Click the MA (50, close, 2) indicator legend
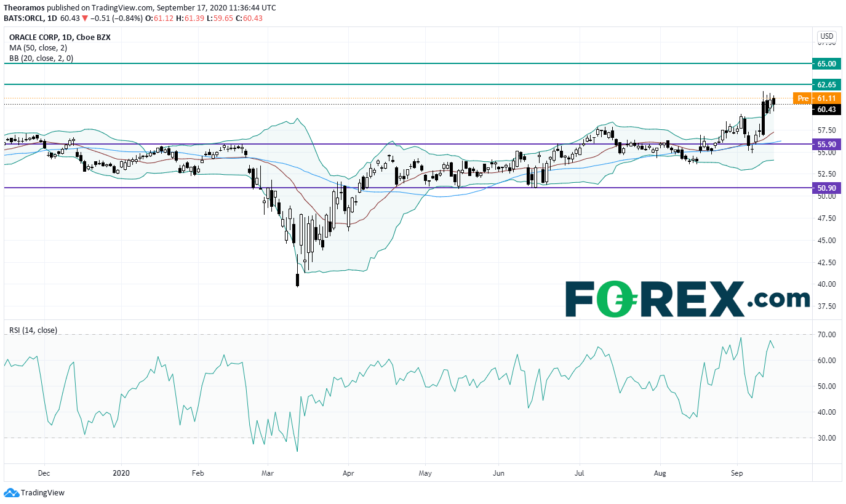This screenshot has width=846, height=504. (38, 47)
